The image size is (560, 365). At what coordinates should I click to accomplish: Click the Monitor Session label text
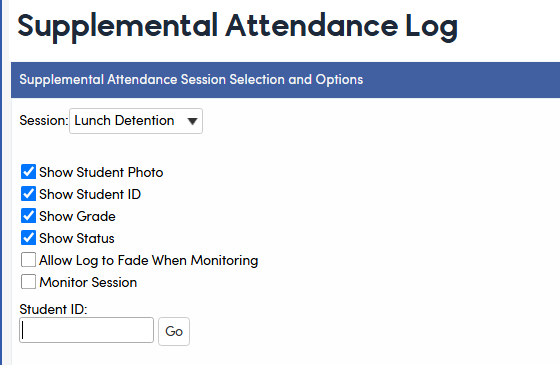(x=88, y=282)
